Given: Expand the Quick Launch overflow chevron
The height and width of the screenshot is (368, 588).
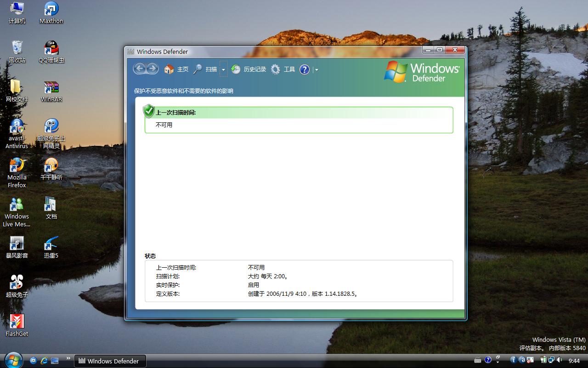Looking at the screenshot, I should pos(68,358).
